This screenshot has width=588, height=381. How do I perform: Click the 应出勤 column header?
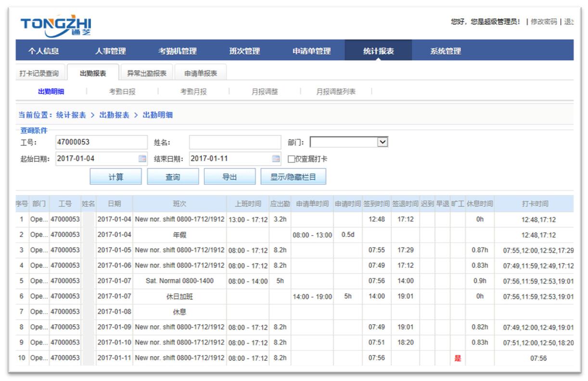click(280, 204)
